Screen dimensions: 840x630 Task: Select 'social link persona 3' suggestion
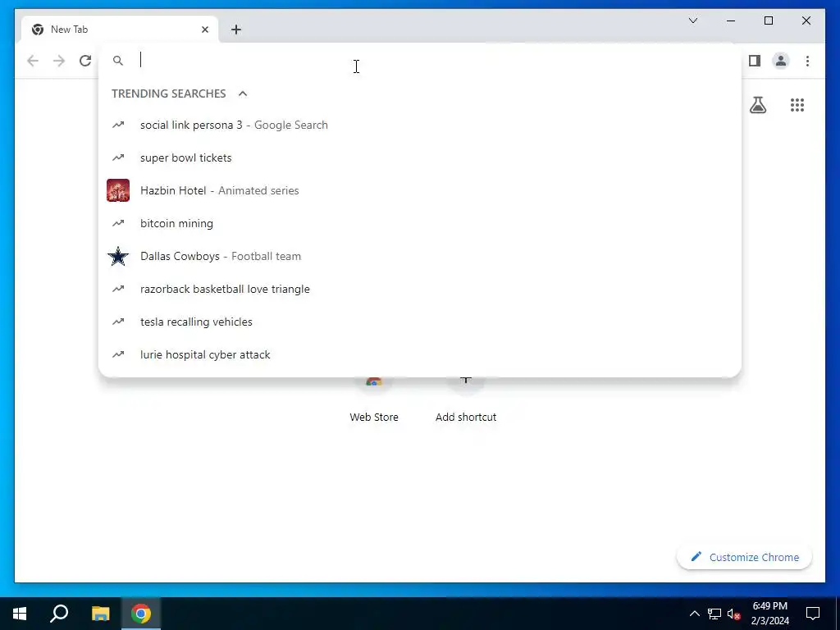(420, 125)
